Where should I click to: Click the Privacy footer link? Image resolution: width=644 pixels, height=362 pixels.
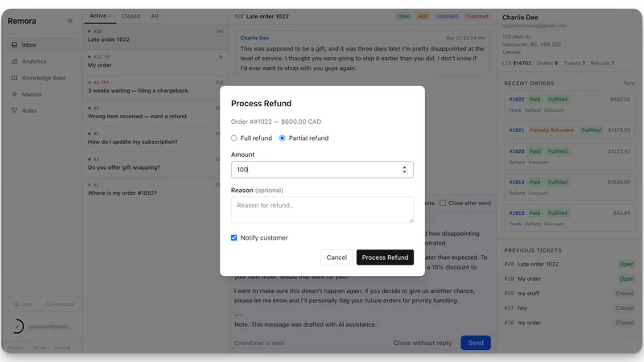tap(15, 348)
